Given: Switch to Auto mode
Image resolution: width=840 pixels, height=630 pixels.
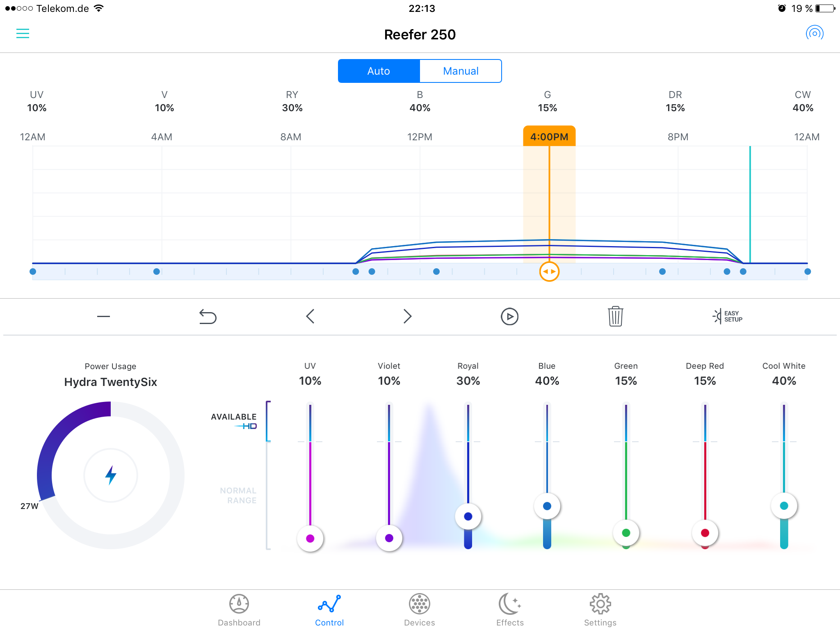Looking at the screenshot, I should coord(379,71).
